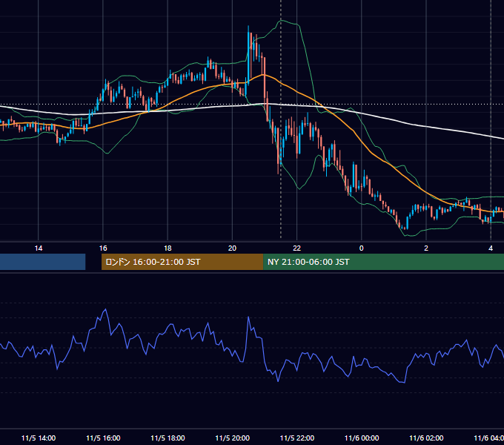The height and width of the screenshot is (445, 504).
Task: Click the tall spike candle after 20:00
Action: [x=248, y=56]
